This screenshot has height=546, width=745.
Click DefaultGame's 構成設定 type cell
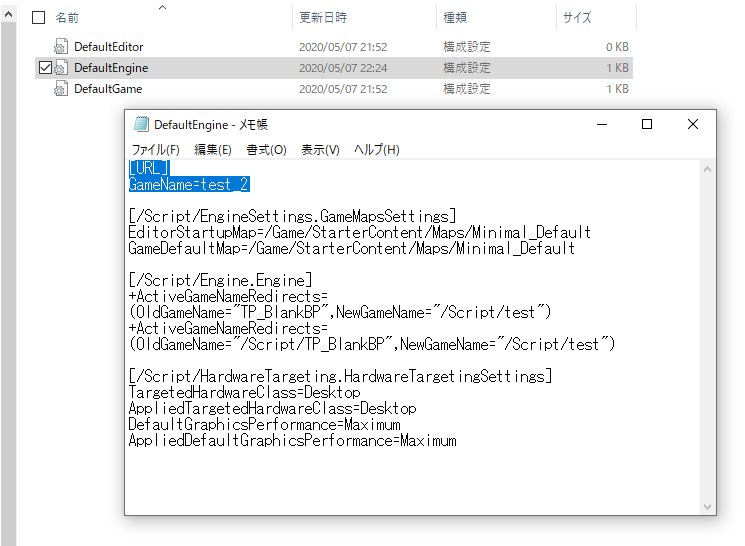(467, 89)
